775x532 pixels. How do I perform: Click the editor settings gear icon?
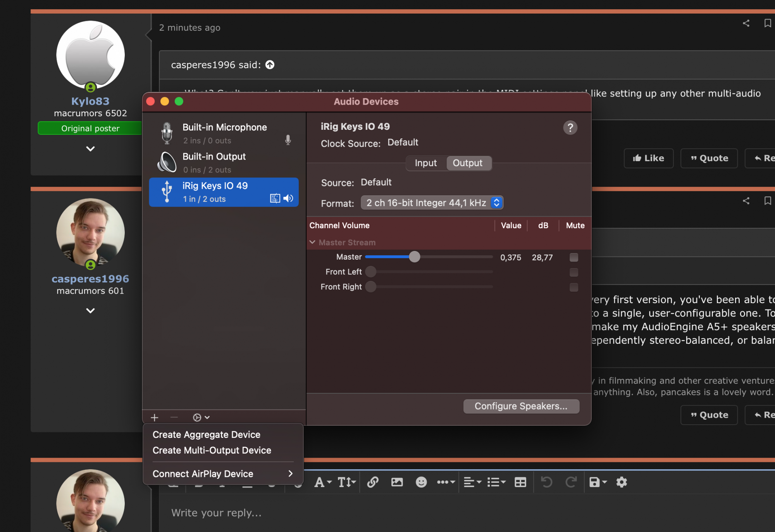(x=622, y=482)
